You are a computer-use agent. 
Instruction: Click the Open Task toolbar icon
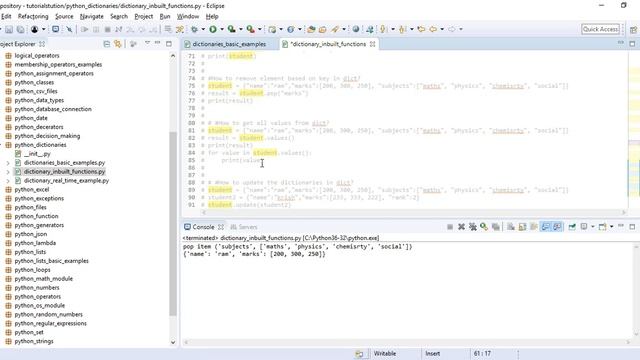(x=322, y=29)
